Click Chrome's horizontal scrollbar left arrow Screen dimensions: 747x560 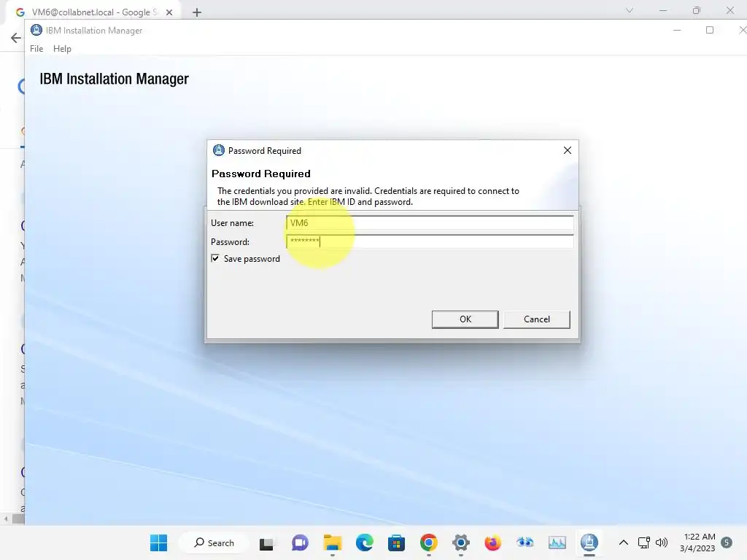tap(5, 518)
